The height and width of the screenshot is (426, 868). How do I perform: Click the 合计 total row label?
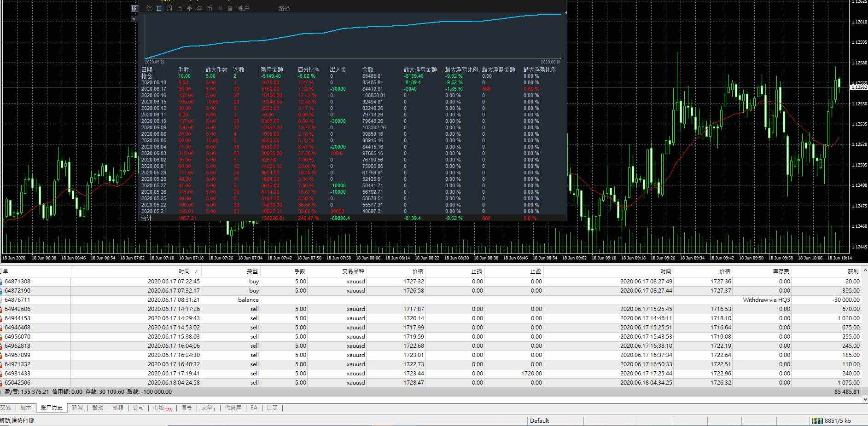coord(146,218)
